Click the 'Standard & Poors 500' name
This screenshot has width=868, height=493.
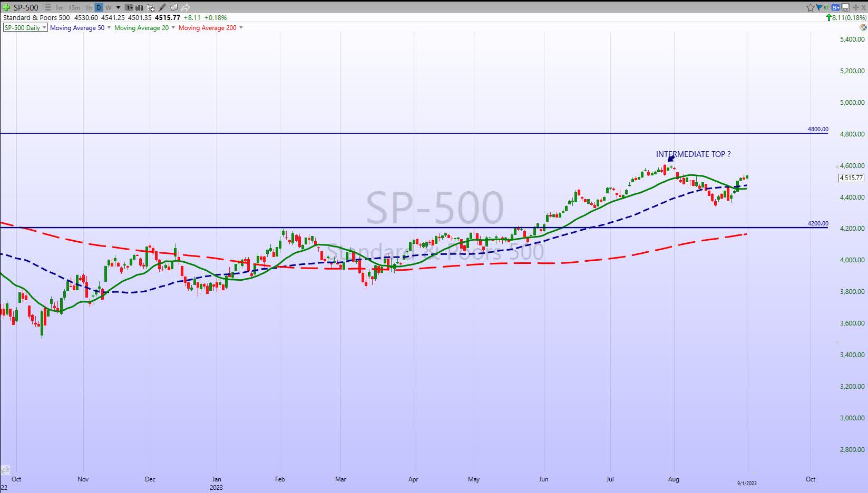36,17
